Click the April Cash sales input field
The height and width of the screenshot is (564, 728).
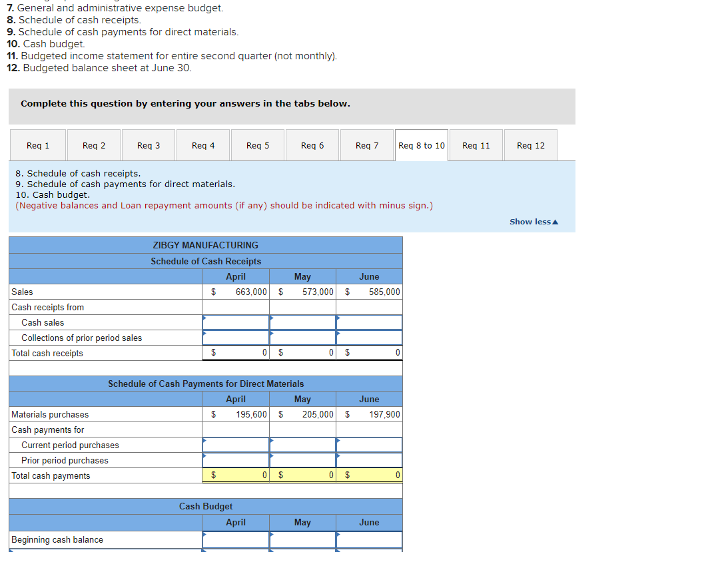point(236,322)
